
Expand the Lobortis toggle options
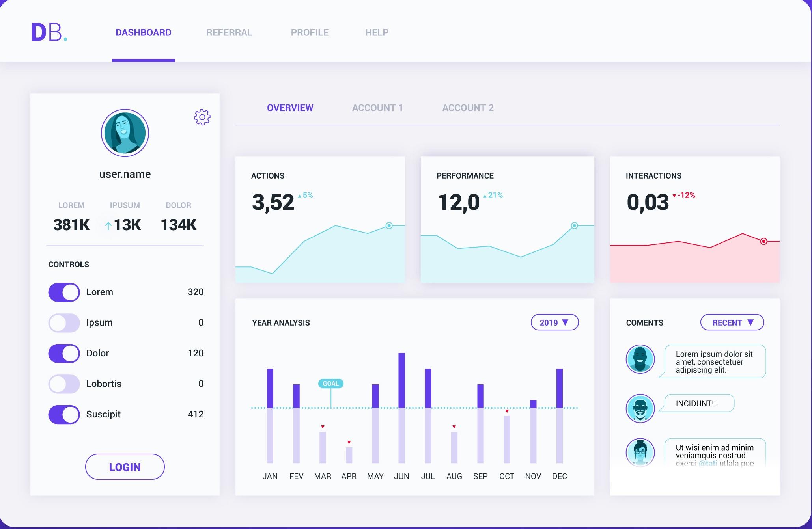(64, 384)
